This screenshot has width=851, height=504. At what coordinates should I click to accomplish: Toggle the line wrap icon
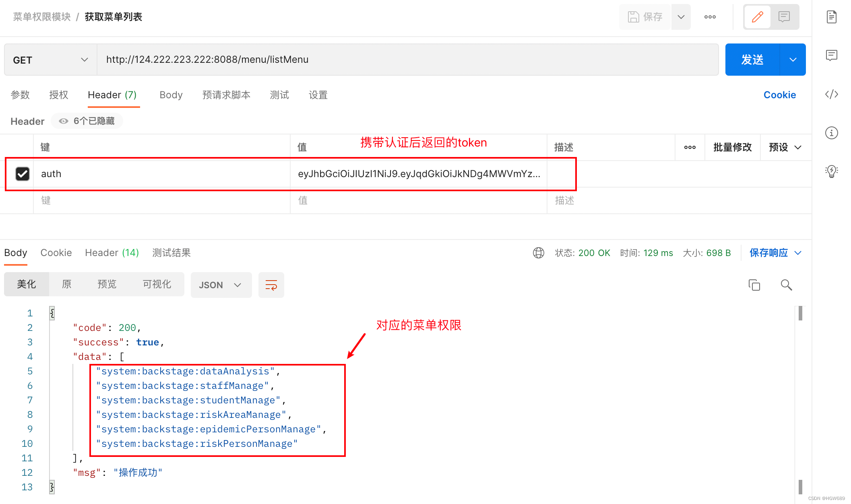pyautogui.click(x=271, y=285)
